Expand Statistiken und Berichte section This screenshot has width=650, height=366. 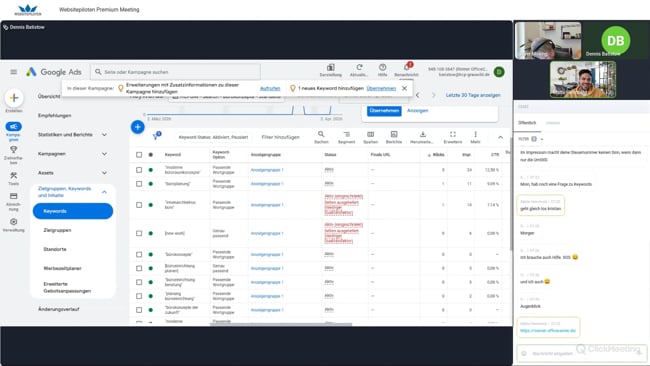click(x=104, y=135)
